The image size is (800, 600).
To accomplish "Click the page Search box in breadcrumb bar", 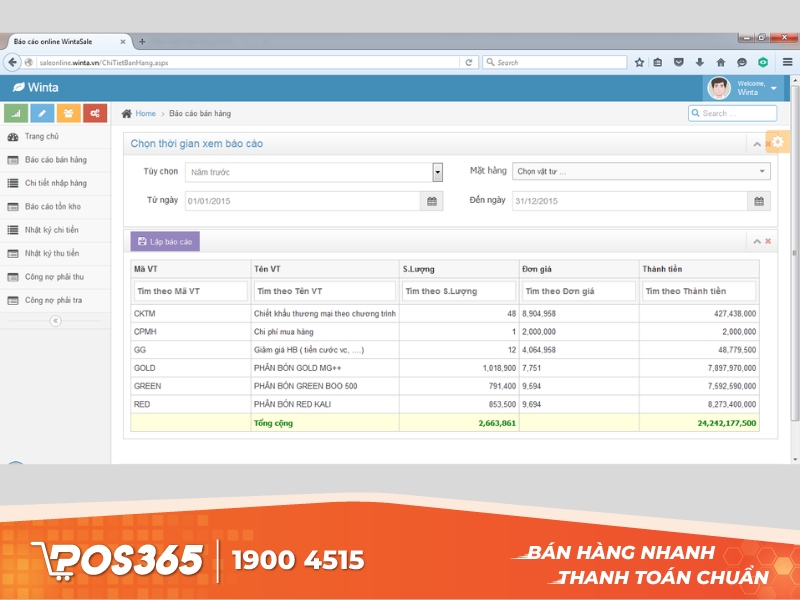I will (x=732, y=113).
